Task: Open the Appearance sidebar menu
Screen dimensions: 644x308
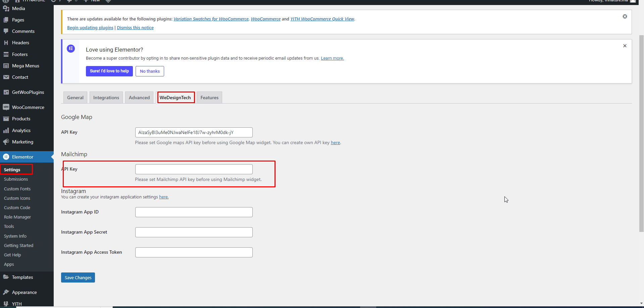Action: (27, 292)
